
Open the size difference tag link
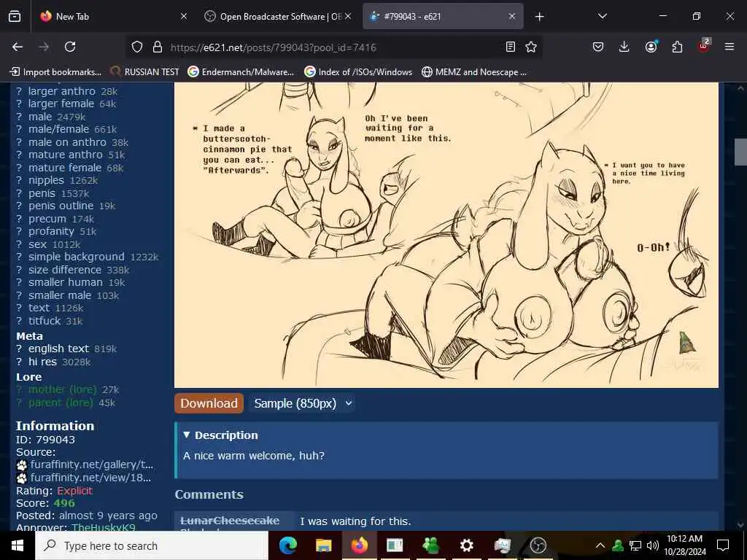pos(65,270)
